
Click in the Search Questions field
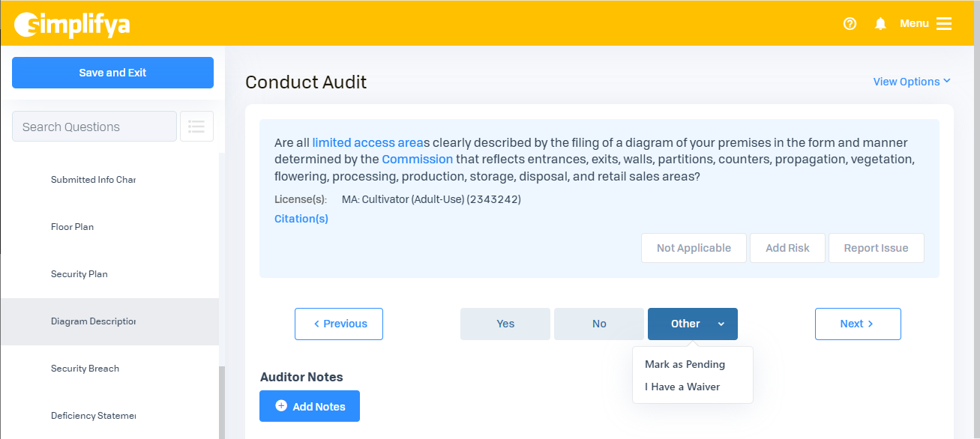coord(94,127)
